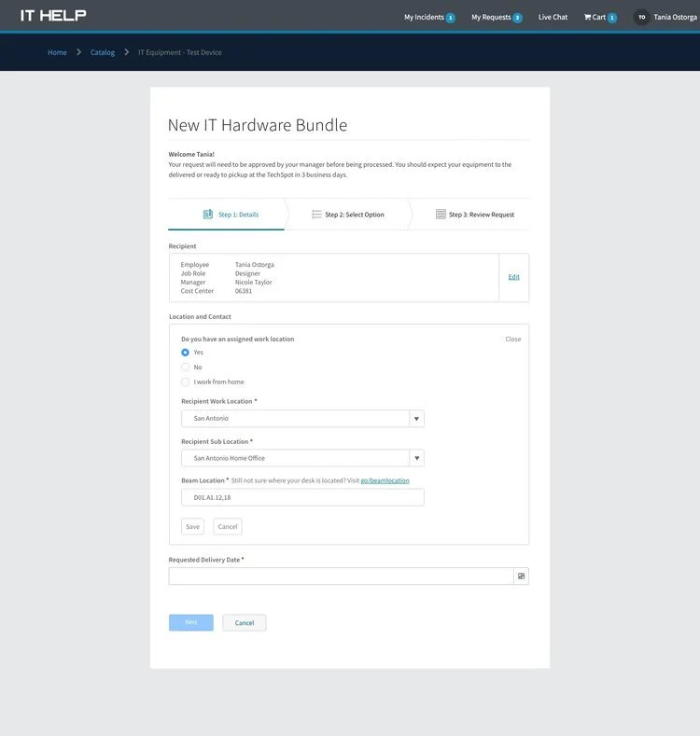Screen dimensions: 700x736
Task: Click the New IT Hardware Bundle heading
Action: pyautogui.click(x=258, y=125)
